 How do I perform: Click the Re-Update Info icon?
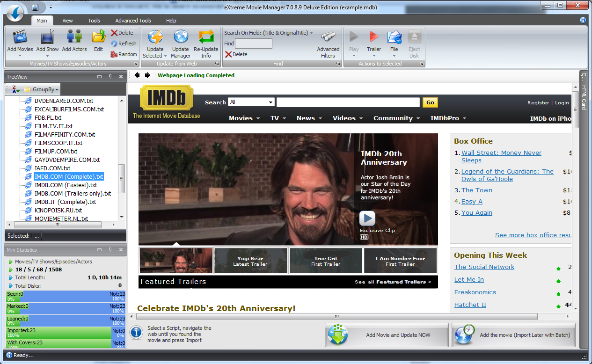206,37
